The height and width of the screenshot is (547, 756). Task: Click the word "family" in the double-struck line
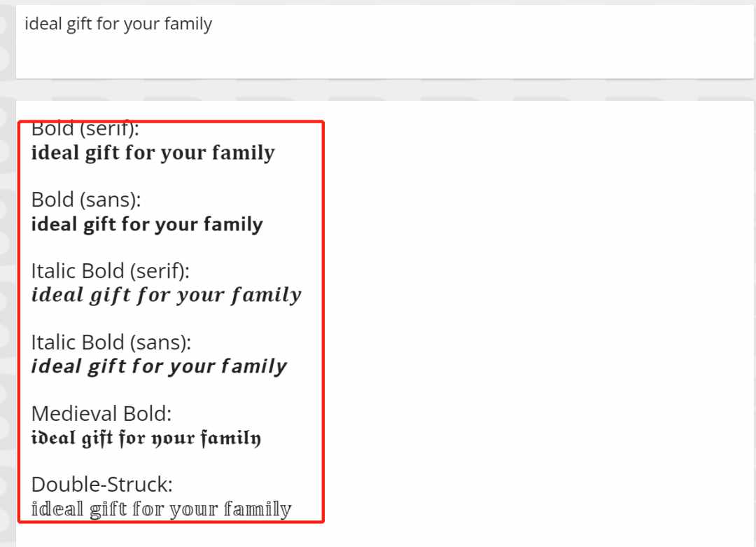click(258, 509)
